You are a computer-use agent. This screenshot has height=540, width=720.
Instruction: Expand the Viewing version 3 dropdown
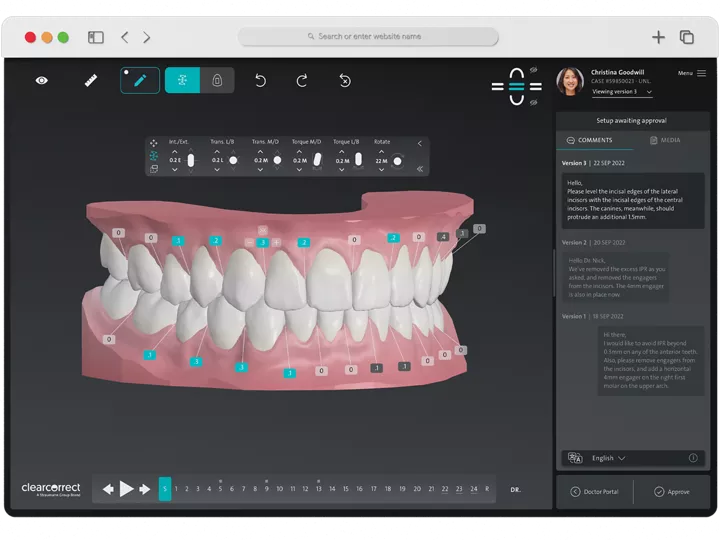(x=622, y=92)
